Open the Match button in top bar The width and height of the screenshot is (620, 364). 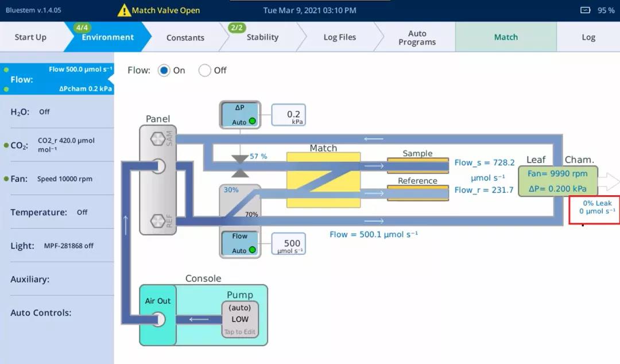(x=505, y=37)
